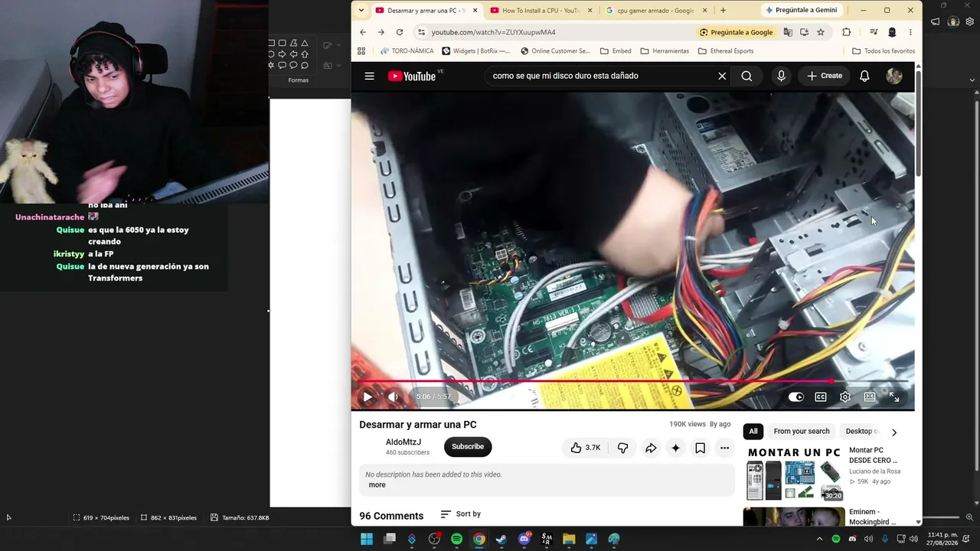
Task: Open the apps grid in bookmarks bar
Action: pyautogui.click(x=361, y=51)
